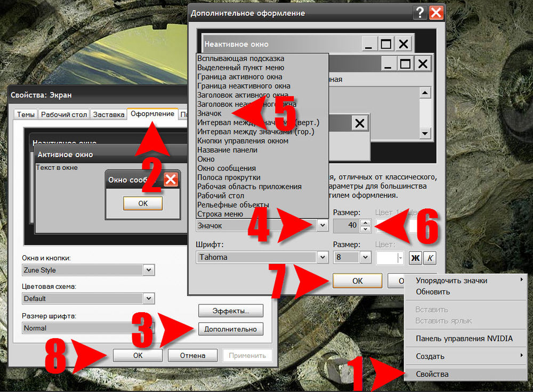The width and height of the screenshot is (533, 392).
Task: Select Рельефные объекты list item
Action: pos(262,205)
